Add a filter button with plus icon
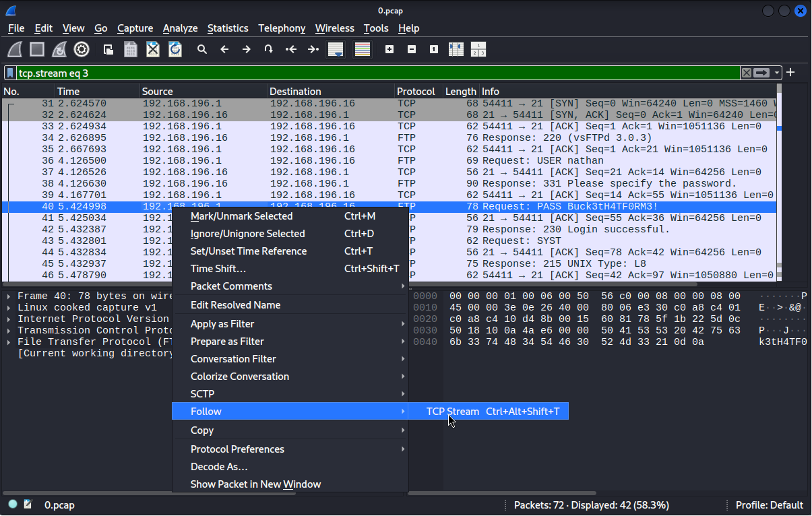Image resolution: width=812 pixels, height=516 pixels. (790, 73)
